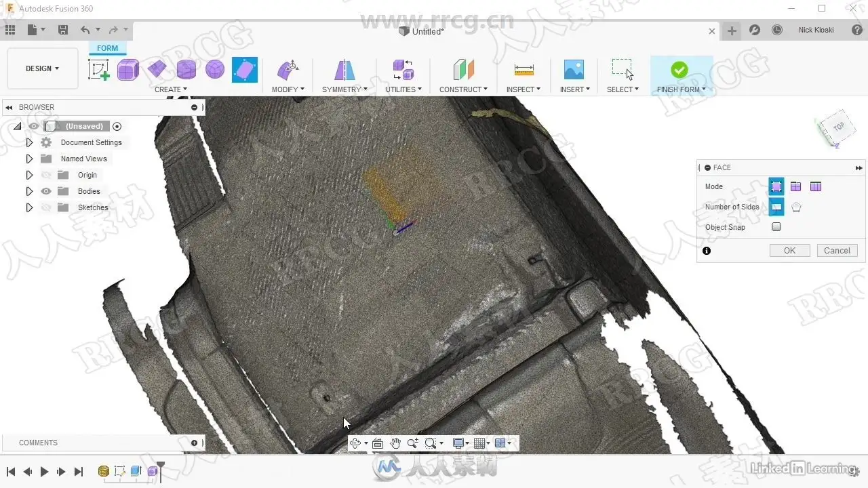Select the Untitled* document tab
The image size is (868, 488).
point(421,31)
